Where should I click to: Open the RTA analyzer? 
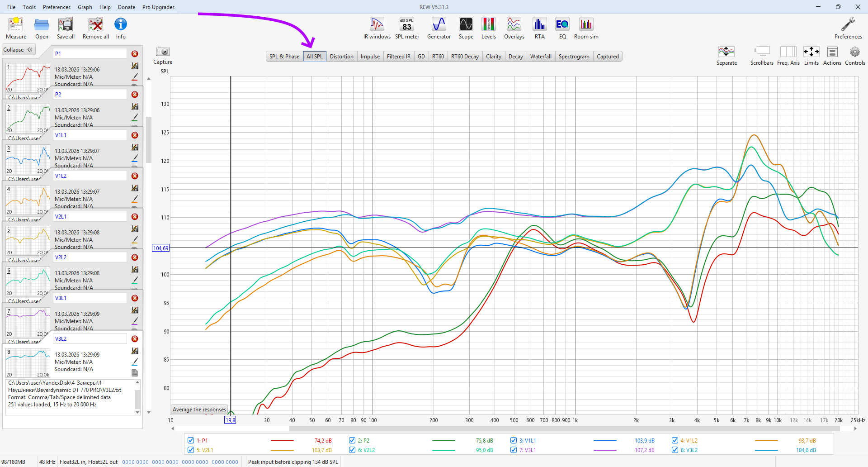pos(539,28)
